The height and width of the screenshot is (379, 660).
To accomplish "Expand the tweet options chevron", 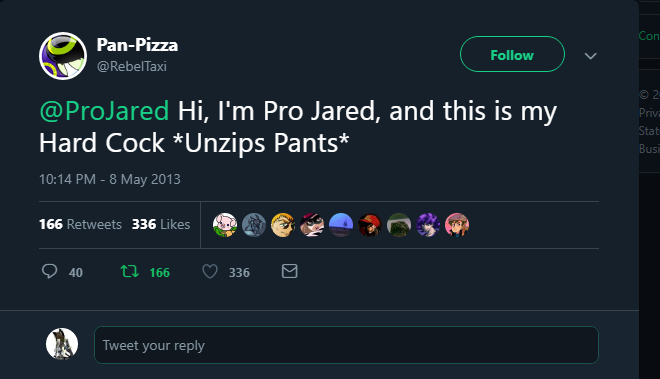I will pyautogui.click(x=591, y=56).
